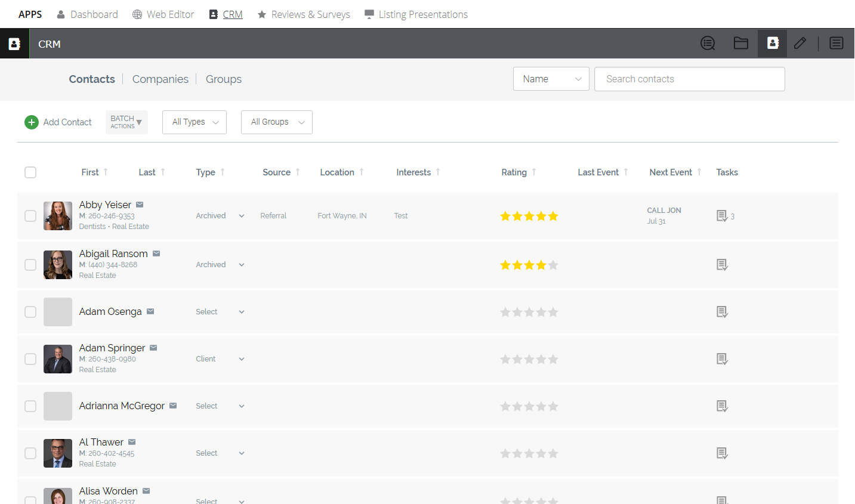Select the Contacts tab
This screenshot has height=504, width=855.
92,79
